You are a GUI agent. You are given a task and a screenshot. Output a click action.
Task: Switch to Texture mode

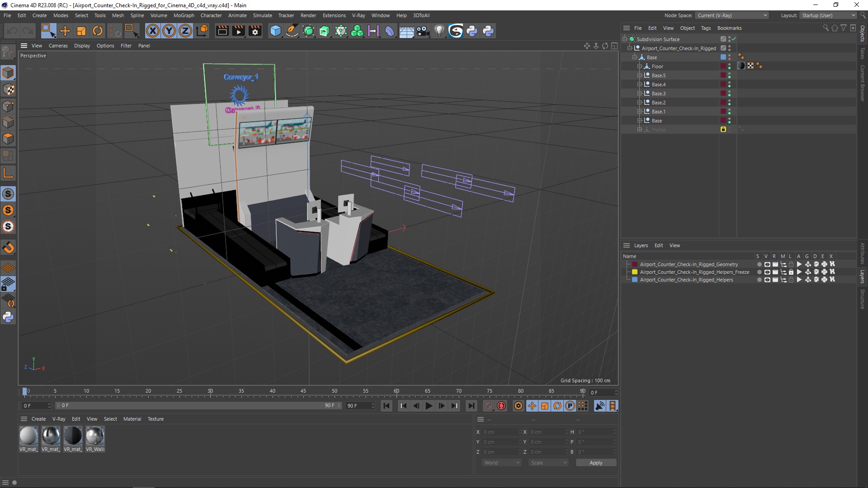click(8, 89)
